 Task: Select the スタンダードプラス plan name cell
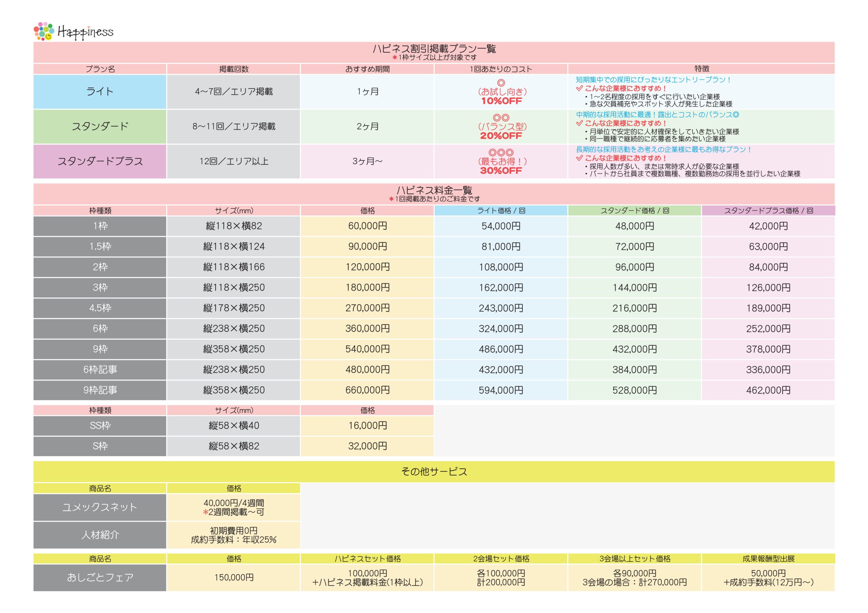point(100,161)
